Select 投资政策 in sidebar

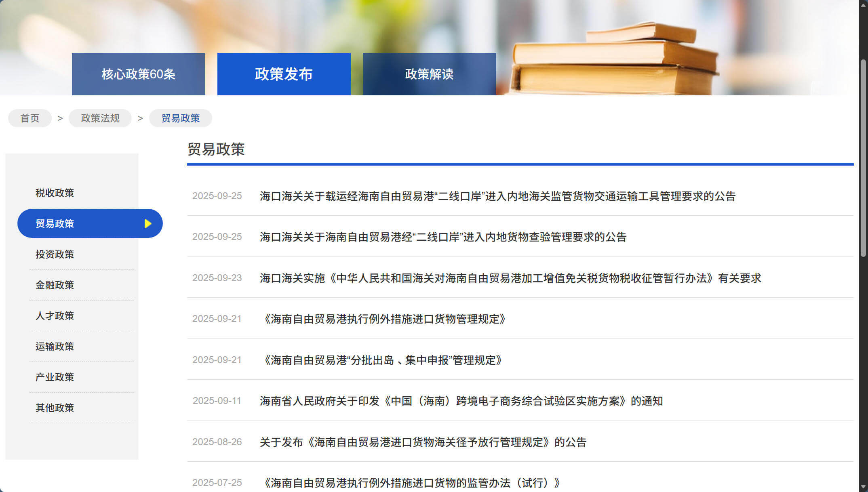[55, 254]
